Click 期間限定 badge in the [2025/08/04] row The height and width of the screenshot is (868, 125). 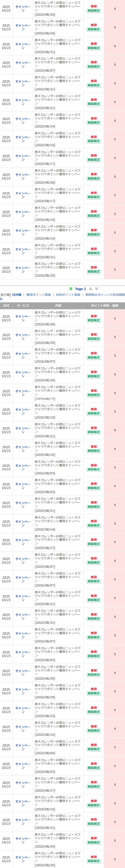tap(94, 749)
